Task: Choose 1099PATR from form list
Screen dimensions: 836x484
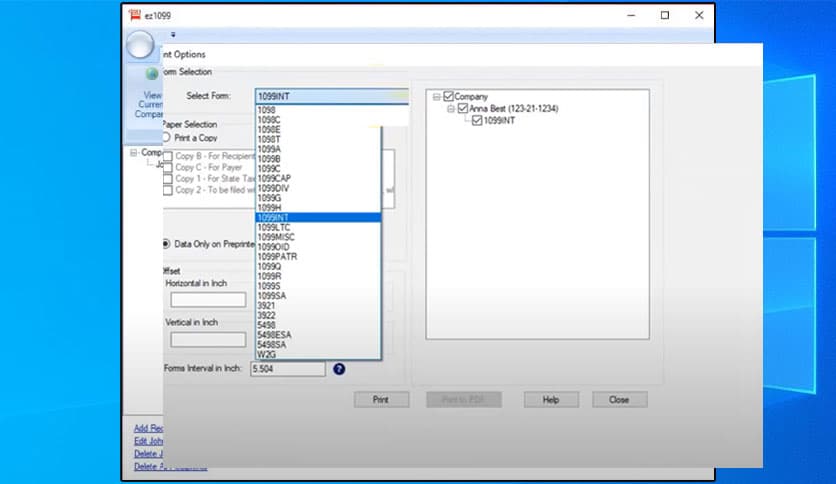Action: [318, 257]
